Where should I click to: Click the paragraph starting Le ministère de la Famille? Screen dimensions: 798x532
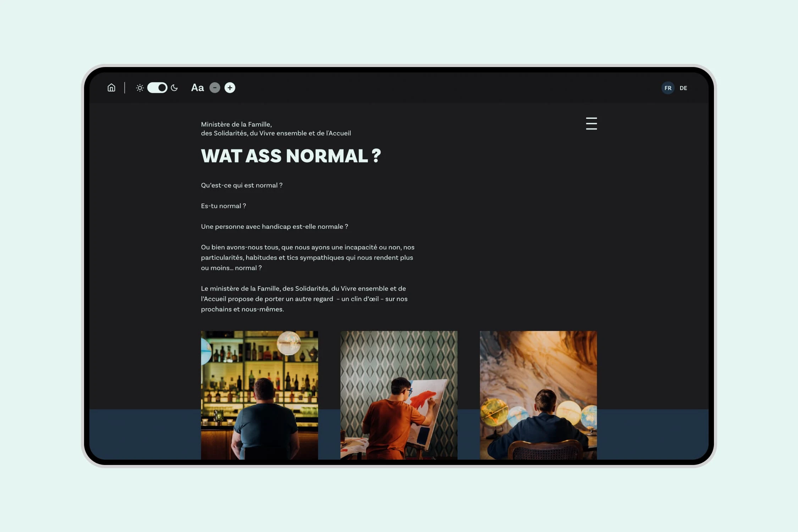(304, 299)
